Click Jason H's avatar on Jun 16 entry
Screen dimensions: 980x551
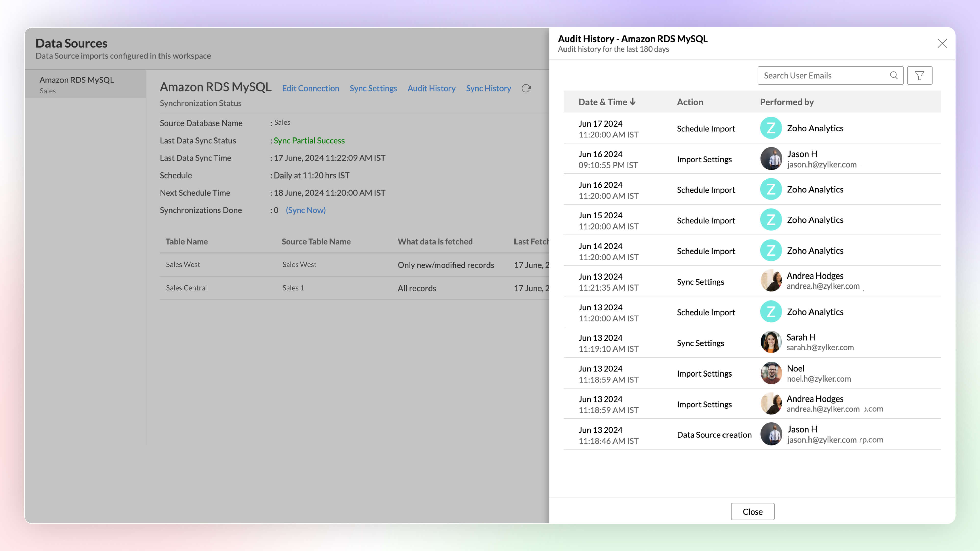pyautogui.click(x=771, y=159)
